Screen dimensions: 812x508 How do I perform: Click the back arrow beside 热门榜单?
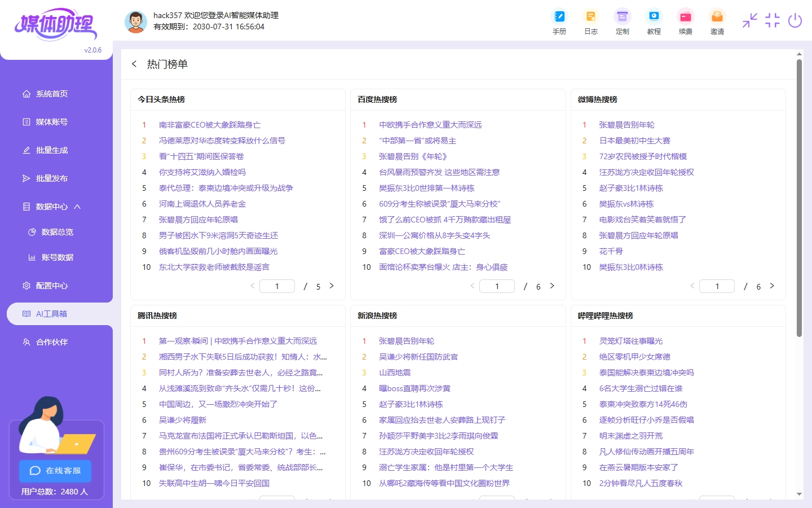click(x=134, y=64)
